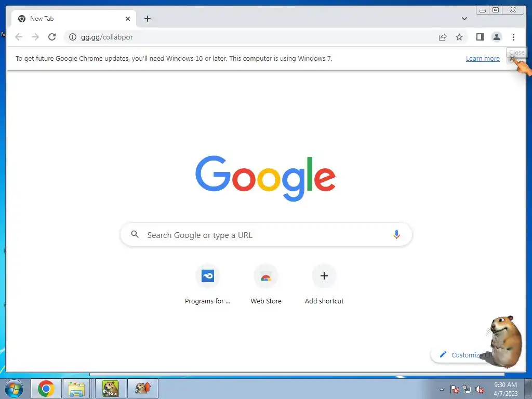Open the Programs for ... shortcut
Viewport: 532px width, 399px height.
coord(208,285)
